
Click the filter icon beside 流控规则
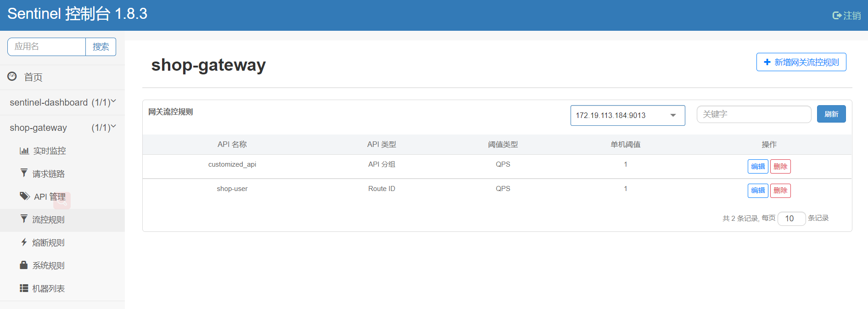click(x=24, y=219)
